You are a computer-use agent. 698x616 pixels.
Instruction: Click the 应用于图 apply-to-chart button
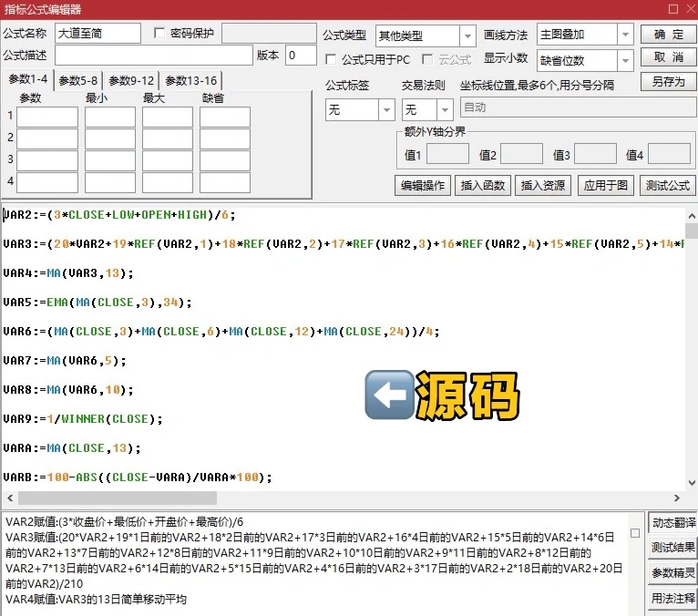click(605, 185)
